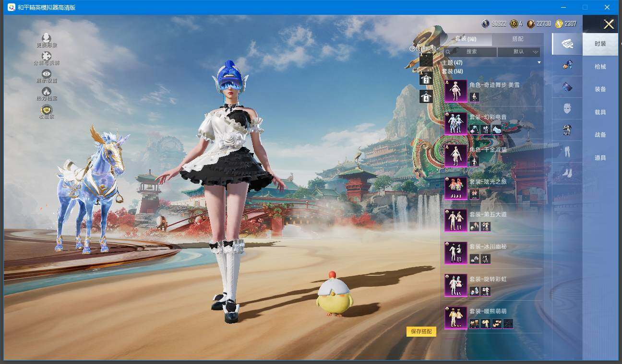Open the 分解与拆解 puzzle-piece icon
Image resolution: width=622 pixels, height=364 pixels.
(x=47, y=56)
